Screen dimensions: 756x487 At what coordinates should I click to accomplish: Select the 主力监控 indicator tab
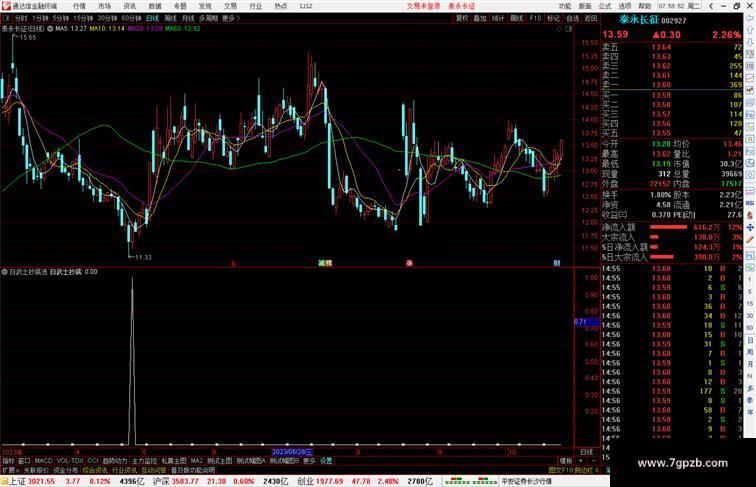tap(144, 461)
